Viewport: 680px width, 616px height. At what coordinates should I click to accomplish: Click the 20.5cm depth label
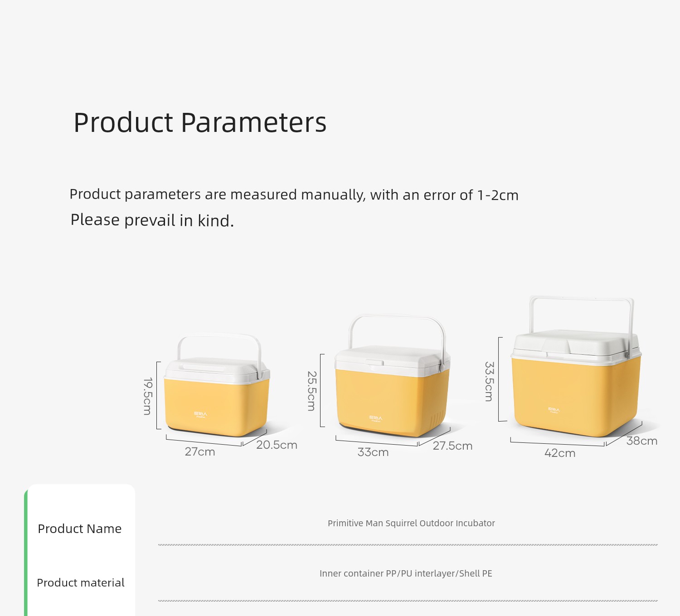click(x=277, y=445)
